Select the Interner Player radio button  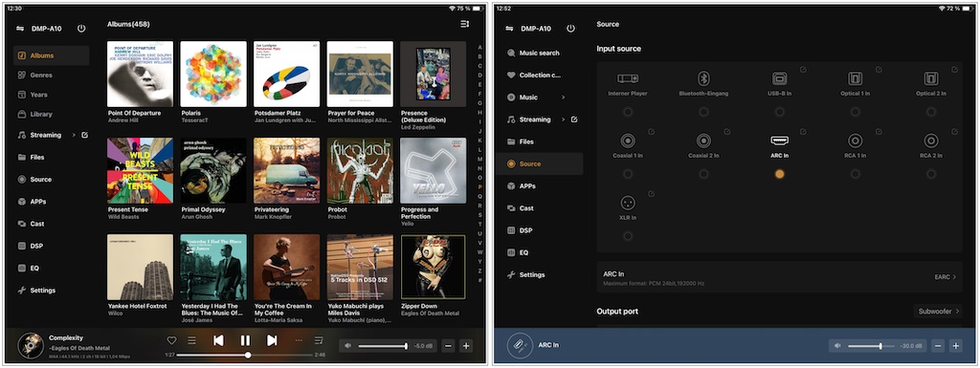628,112
